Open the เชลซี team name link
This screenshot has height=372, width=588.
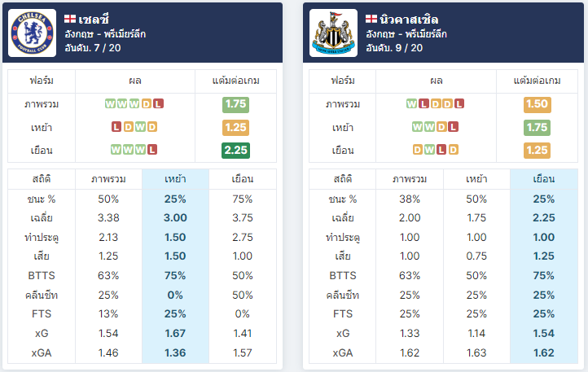94,19
